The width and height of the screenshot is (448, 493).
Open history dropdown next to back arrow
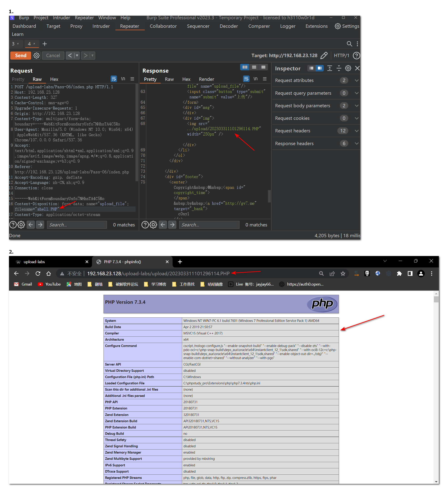77,56
